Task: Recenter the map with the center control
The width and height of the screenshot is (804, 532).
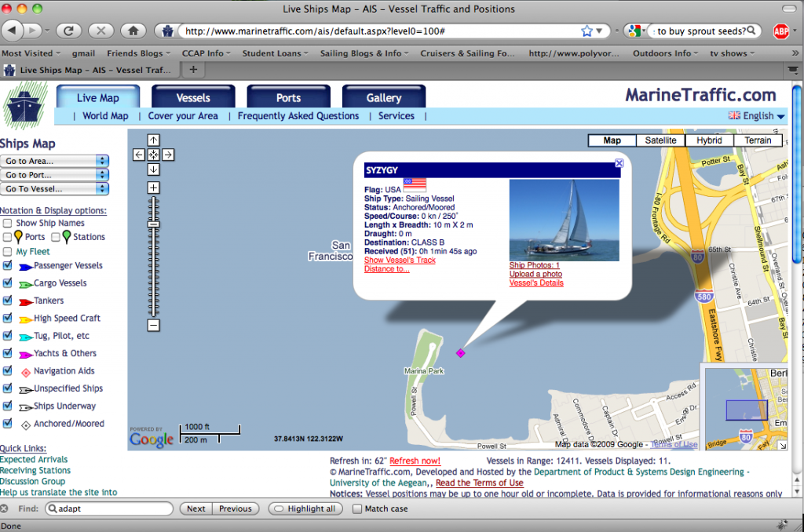Action: coord(153,155)
